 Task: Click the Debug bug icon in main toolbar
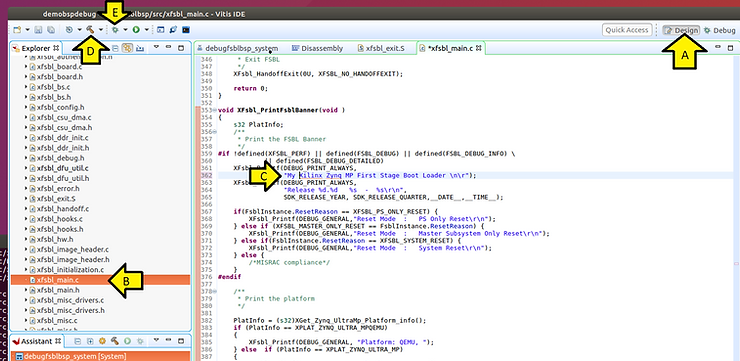[x=115, y=30]
